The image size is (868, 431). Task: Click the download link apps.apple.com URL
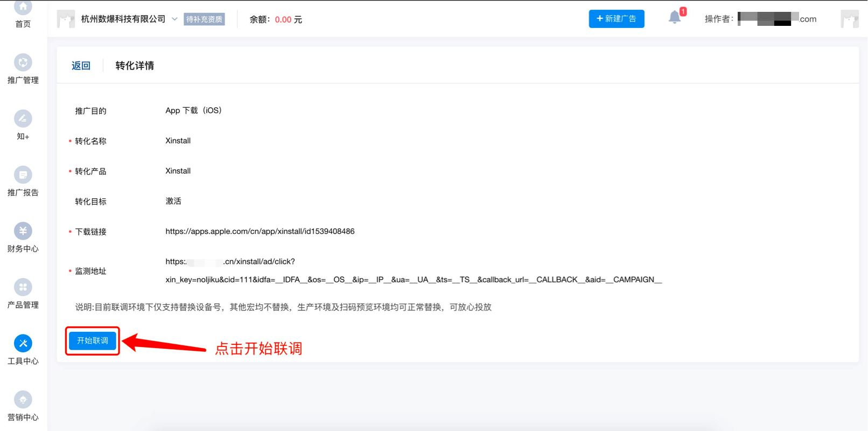click(x=260, y=231)
